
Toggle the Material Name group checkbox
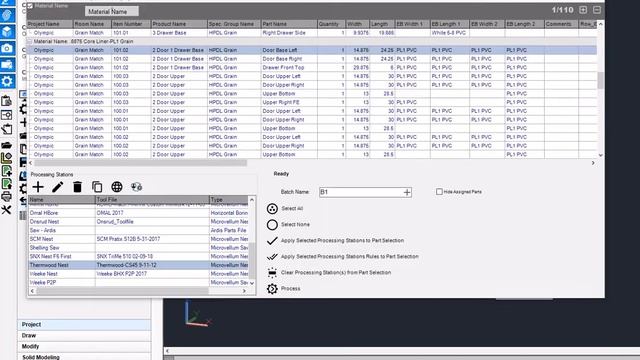coord(30,6)
